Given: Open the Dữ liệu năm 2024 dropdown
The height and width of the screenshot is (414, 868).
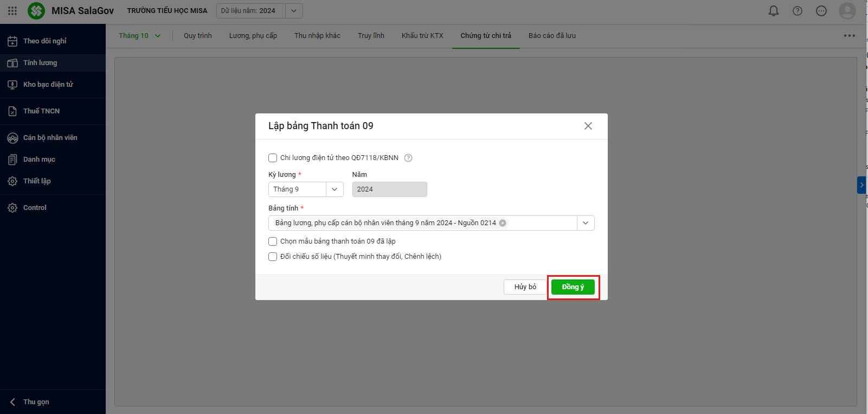Looking at the screenshot, I should point(293,11).
